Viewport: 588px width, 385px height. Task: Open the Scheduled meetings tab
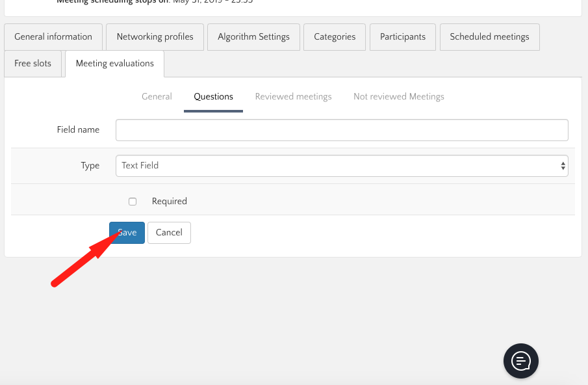point(489,37)
